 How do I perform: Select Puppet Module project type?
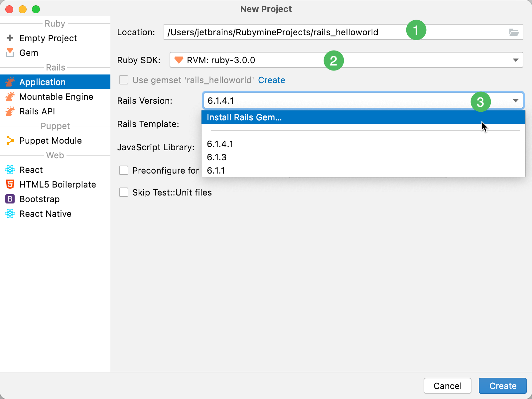pyautogui.click(x=55, y=140)
